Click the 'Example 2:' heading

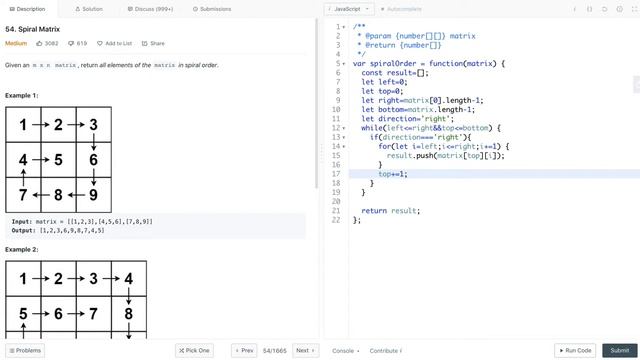pos(21,249)
